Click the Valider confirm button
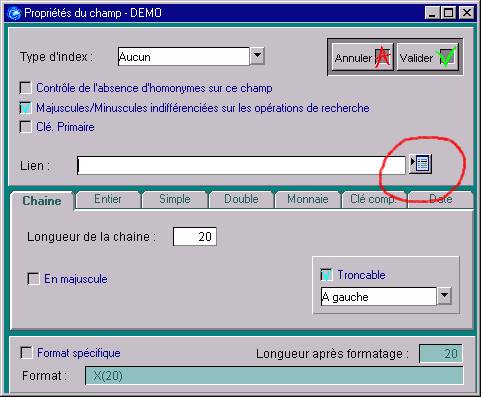 (x=428, y=57)
